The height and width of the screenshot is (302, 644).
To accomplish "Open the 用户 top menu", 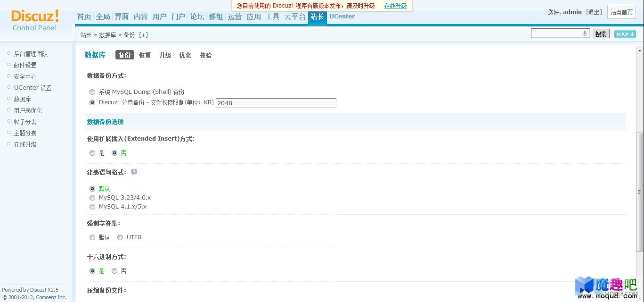I will [160, 17].
